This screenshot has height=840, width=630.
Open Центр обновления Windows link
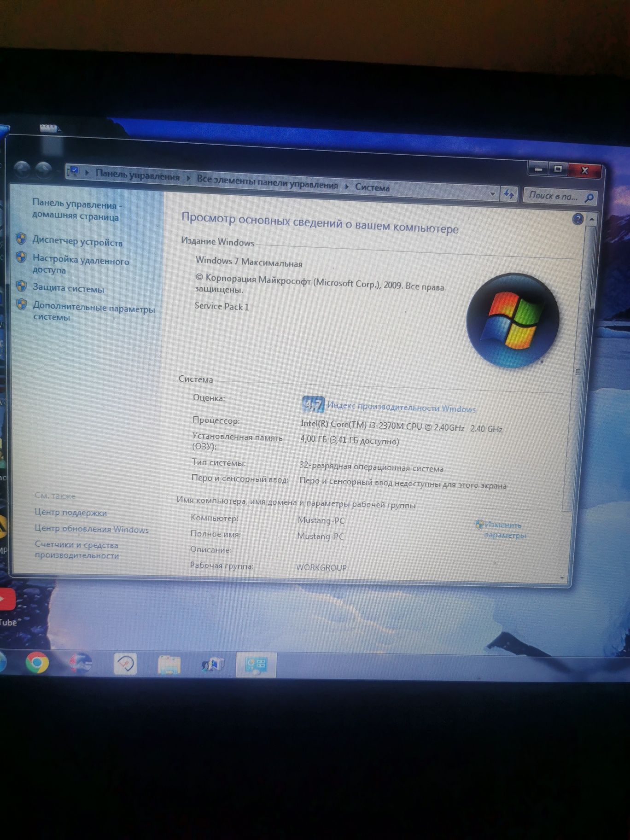(92, 529)
